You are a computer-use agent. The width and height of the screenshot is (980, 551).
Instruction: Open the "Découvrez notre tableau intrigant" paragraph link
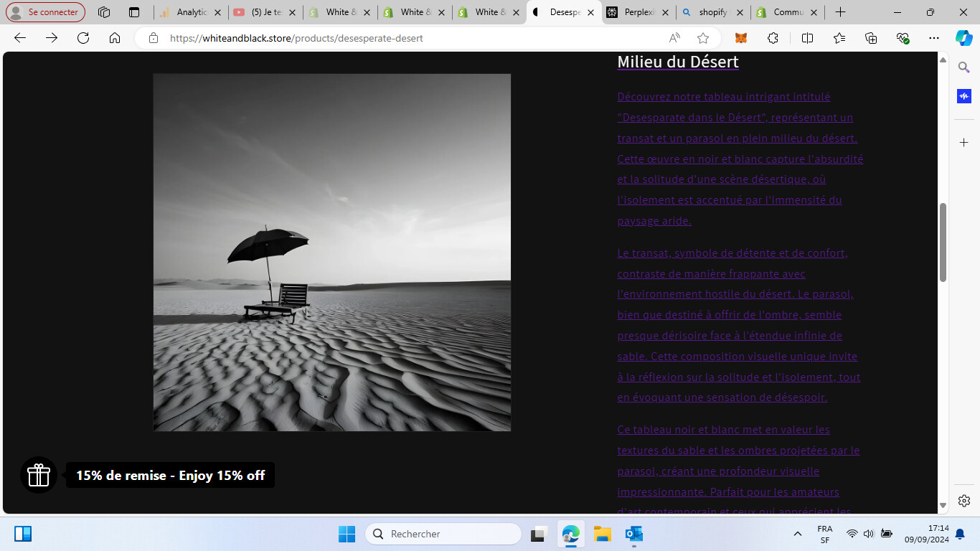[740, 159]
